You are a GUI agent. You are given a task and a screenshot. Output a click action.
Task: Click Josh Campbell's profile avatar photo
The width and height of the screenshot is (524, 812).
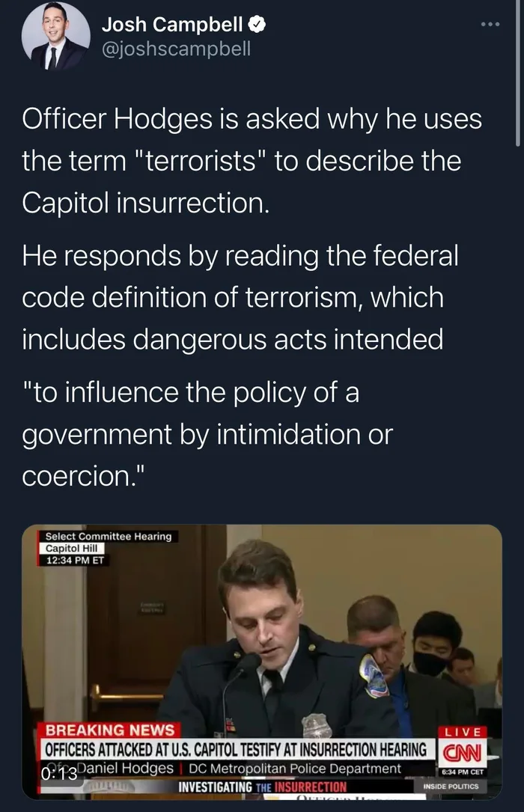point(55,37)
